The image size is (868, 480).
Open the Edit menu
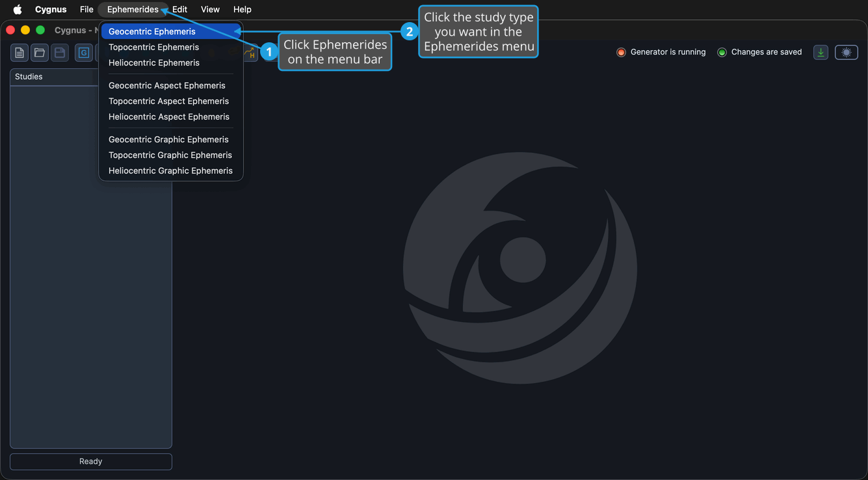[x=179, y=9]
